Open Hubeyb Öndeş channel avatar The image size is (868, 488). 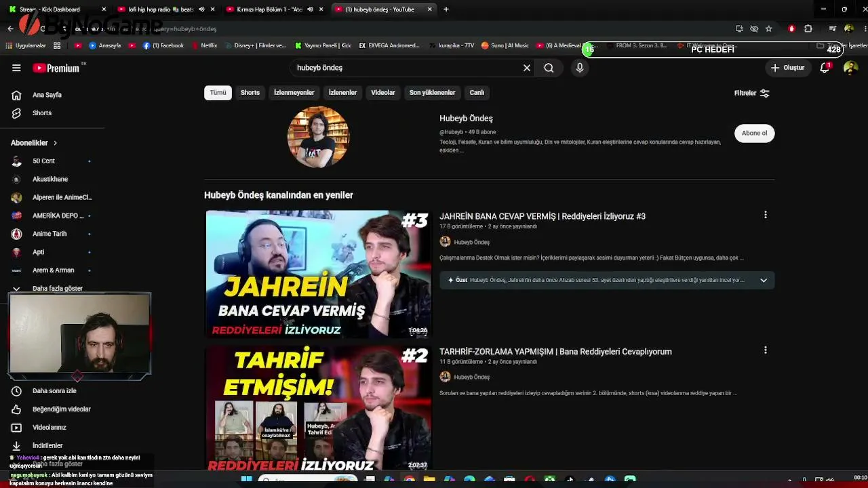point(318,136)
